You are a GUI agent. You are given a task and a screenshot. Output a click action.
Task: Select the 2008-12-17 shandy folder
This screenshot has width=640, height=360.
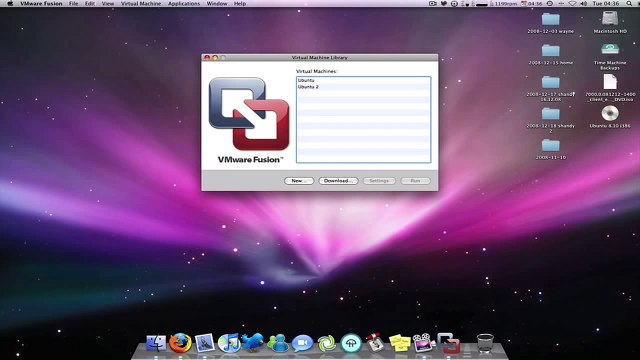point(551,82)
